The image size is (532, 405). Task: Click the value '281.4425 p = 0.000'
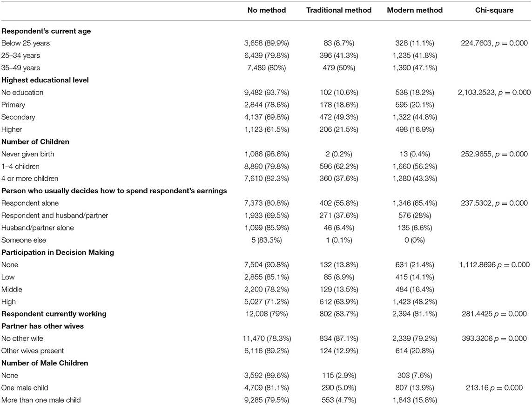(494, 314)
